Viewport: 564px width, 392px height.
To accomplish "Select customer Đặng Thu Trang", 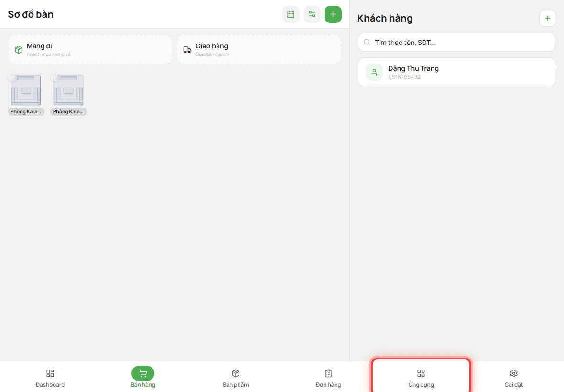I will point(456,72).
